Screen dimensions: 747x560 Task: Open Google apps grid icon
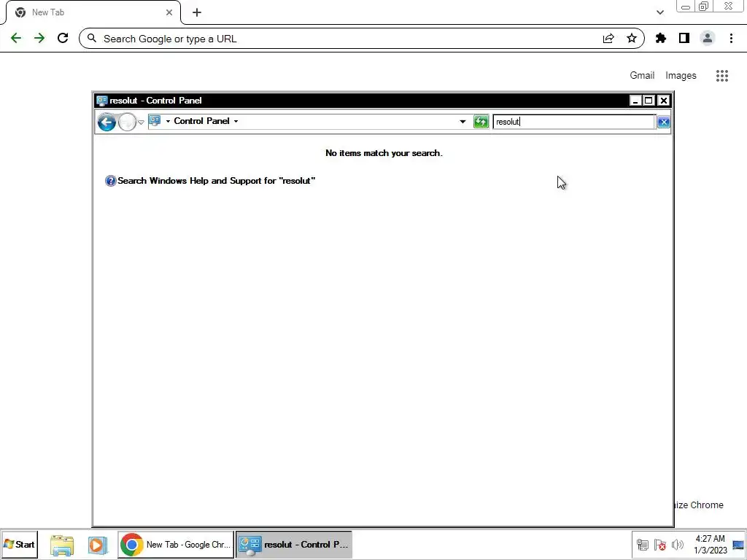coord(721,75)
